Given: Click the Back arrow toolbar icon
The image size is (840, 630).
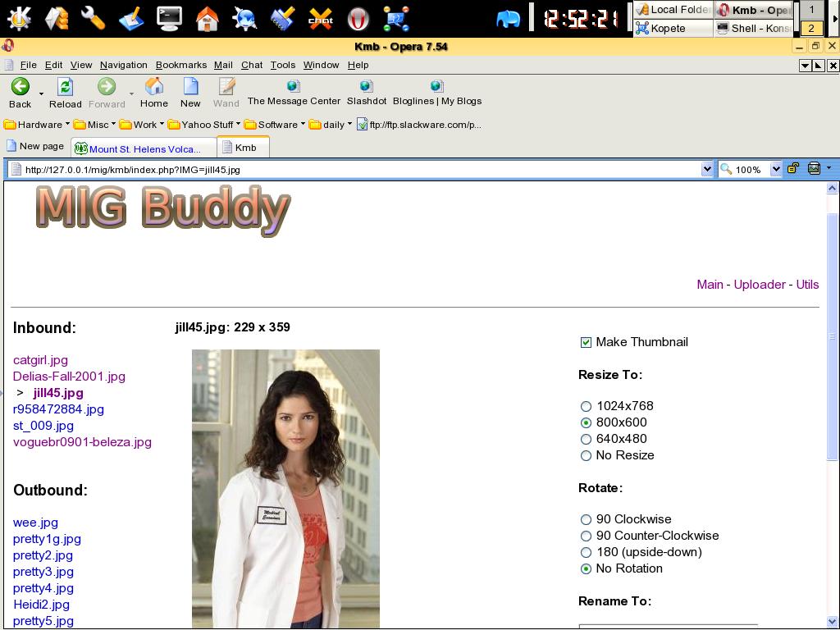Looking at the screenshot, I should (20, 87).
